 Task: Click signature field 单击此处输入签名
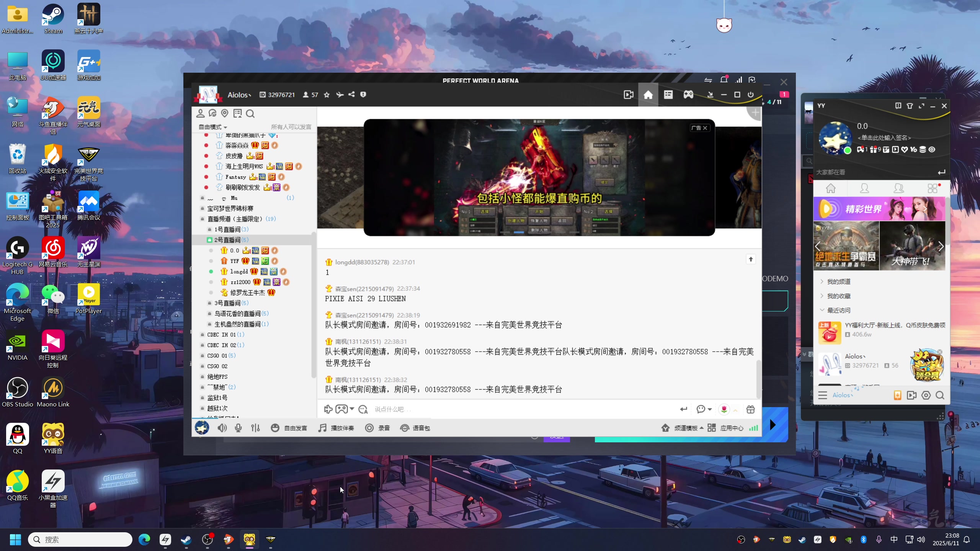pyautogui.click(x=884, y=138)
